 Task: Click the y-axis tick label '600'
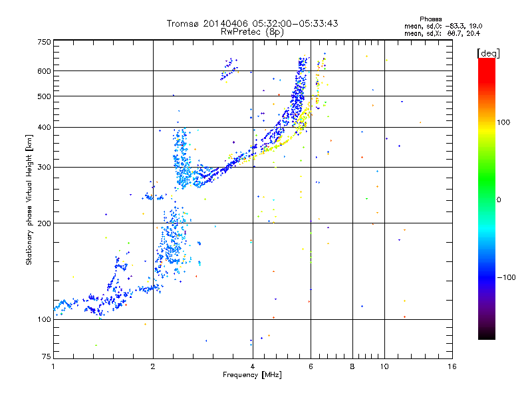click(44, 71)
